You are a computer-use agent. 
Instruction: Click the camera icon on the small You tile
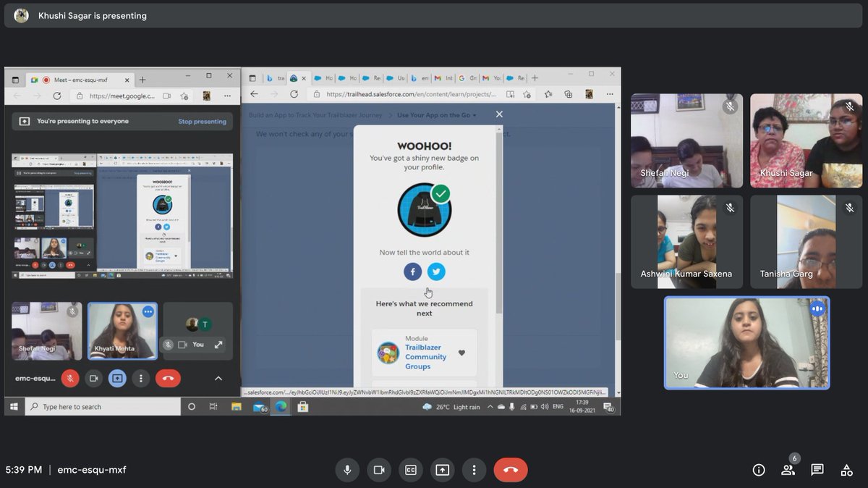[x=183, y=345]
